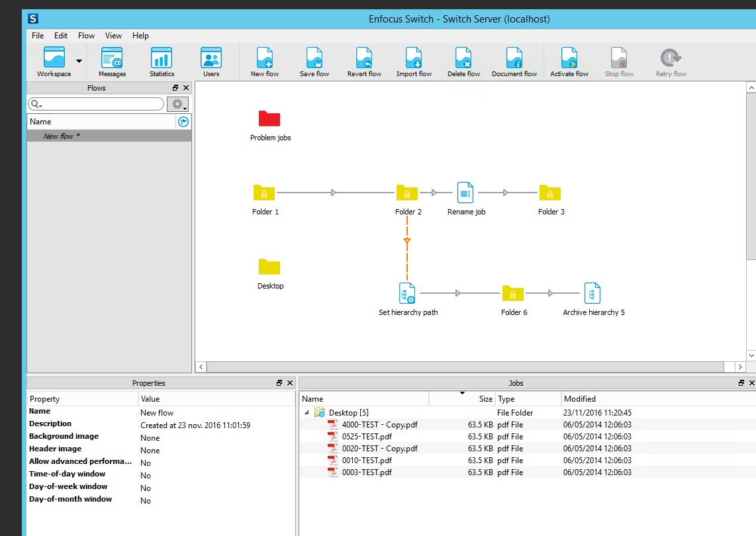The width and height of the screenshot is (756, 536).
Task: Select Folder 6 in the flow canvas
Action: coord(513,293)
